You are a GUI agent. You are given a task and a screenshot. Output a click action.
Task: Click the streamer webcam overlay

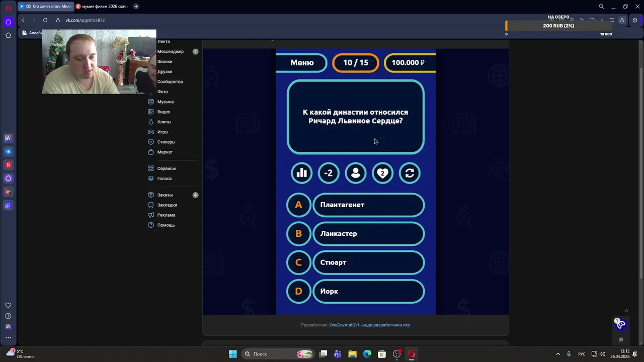coord(99,62)
